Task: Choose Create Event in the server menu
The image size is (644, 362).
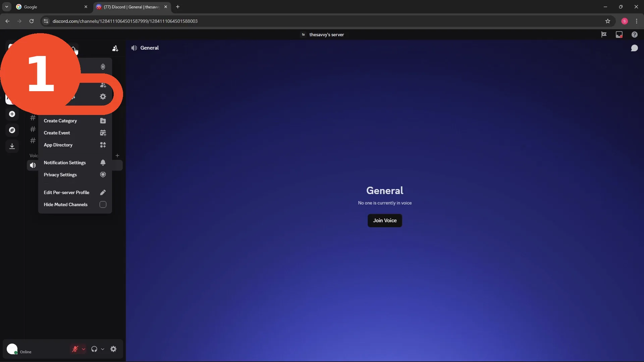Action: coord(75,133)
